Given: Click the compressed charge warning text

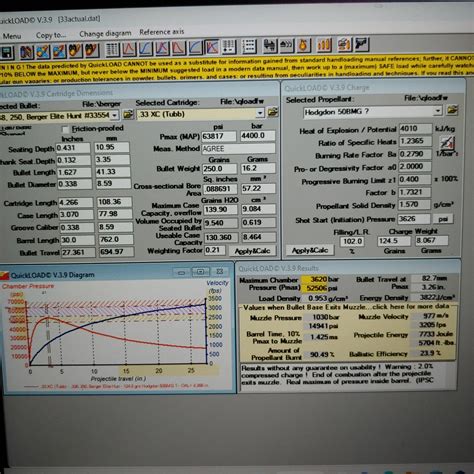Looking at the screenshot, I should (337, 375).
